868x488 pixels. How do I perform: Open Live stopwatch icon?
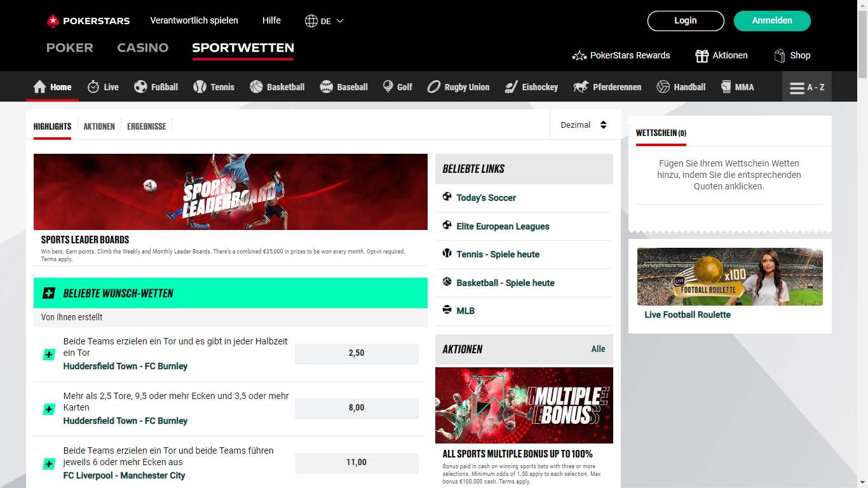pos(93,86)
